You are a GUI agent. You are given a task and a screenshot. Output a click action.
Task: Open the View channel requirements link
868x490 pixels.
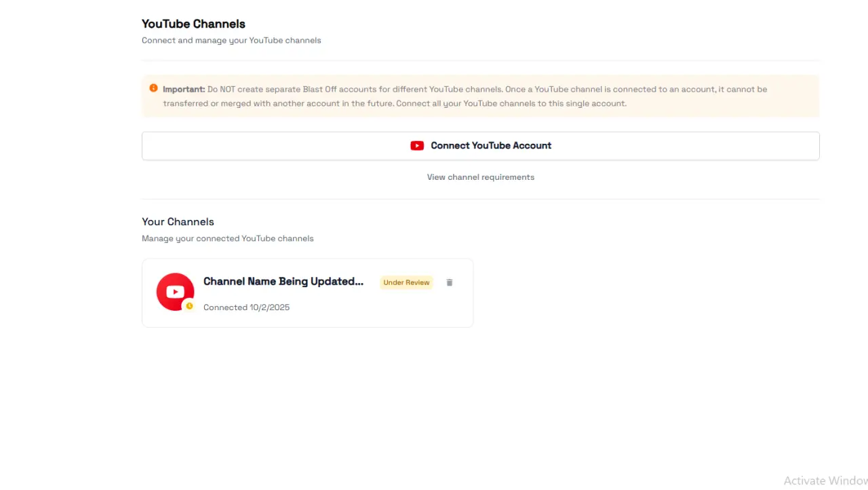point(480,177)
